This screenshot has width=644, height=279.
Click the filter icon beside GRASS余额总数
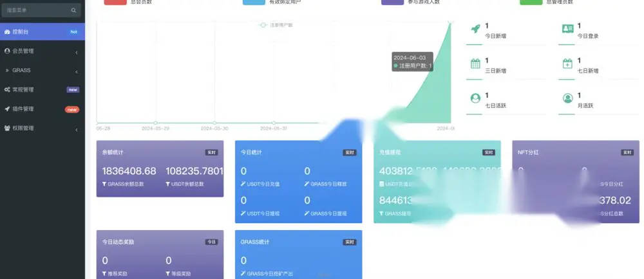pyautogui.click(x=104, y=184)
